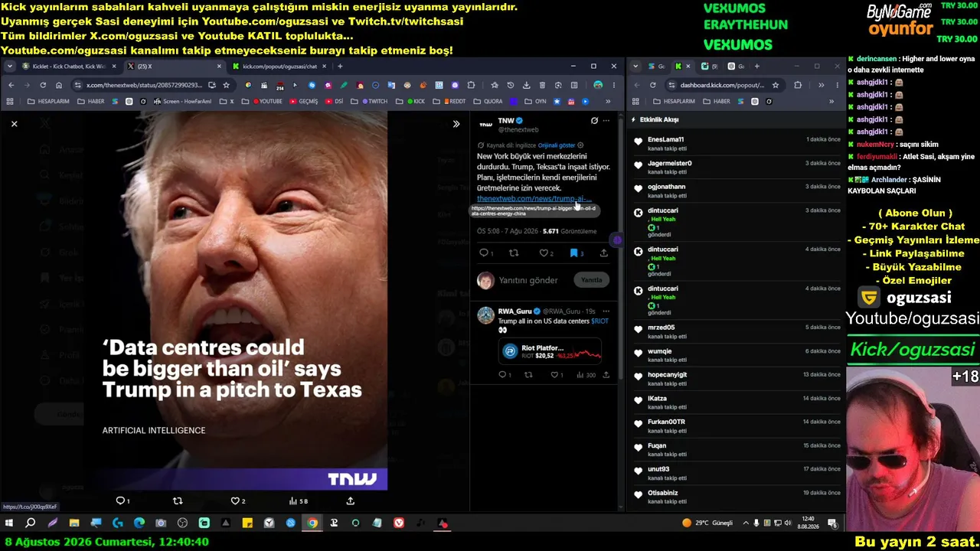Share icon under the TNW tweet details
The width and height of the screenshot is (980, 551).
(604, 253)
